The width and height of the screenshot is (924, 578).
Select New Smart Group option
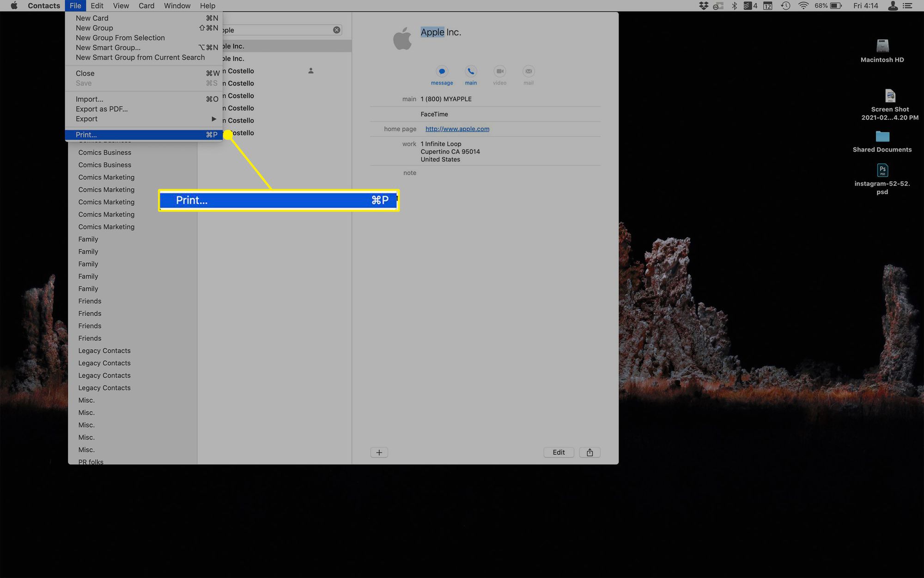pyautogui.click(x=108, y=47)
